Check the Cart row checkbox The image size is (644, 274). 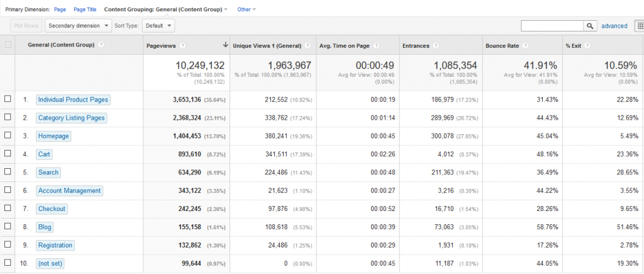pos(8,154)
